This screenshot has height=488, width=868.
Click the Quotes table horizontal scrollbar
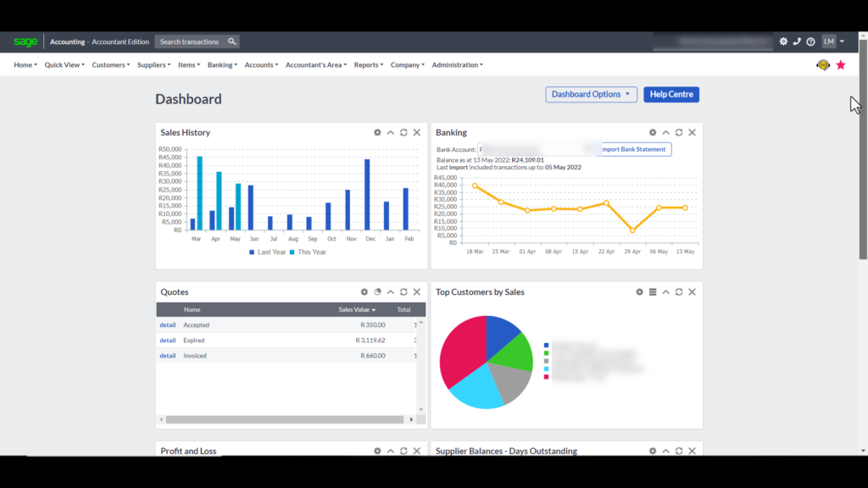[285, 420]
